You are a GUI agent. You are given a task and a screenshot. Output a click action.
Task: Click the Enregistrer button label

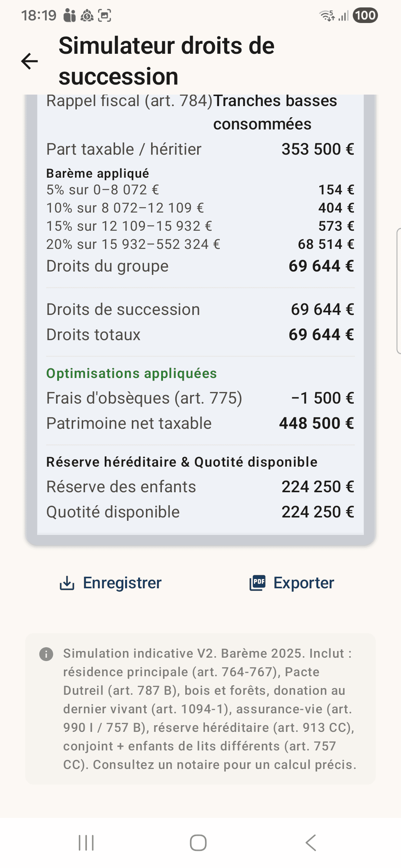122,583
